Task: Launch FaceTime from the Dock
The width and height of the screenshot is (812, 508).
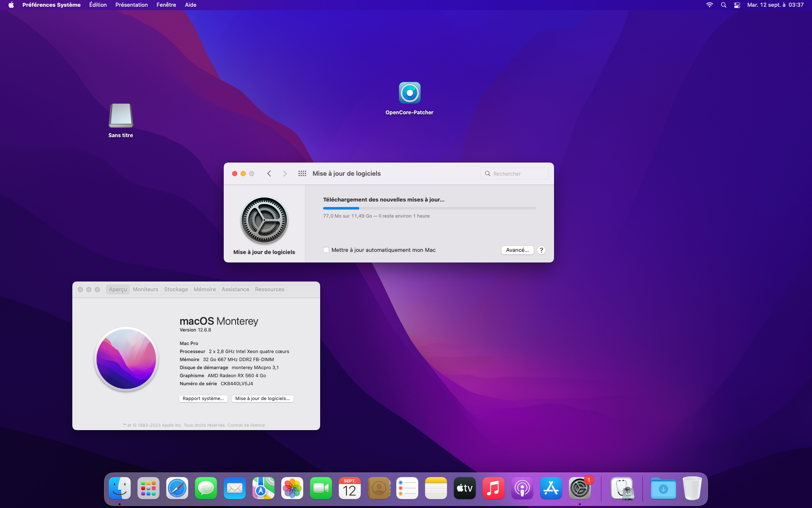Action: click(321, 488)
